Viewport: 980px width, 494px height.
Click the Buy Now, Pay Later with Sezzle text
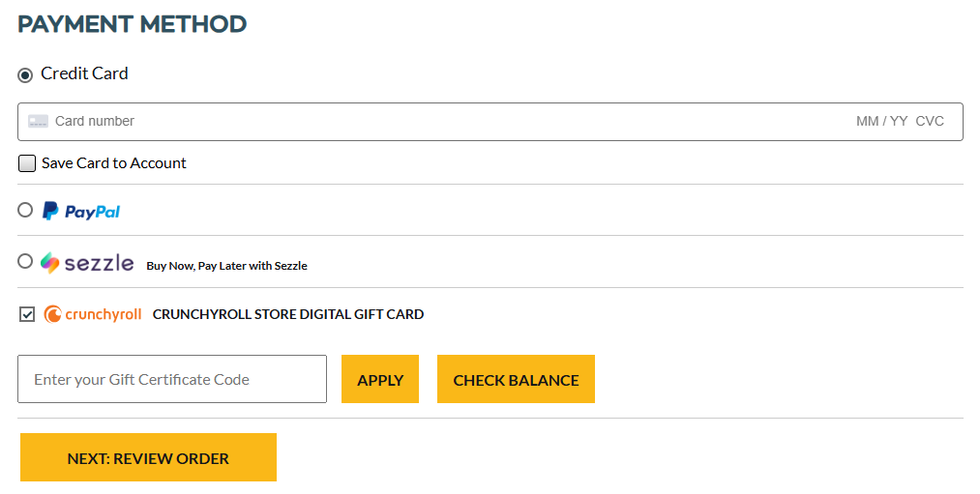(226, 266)
